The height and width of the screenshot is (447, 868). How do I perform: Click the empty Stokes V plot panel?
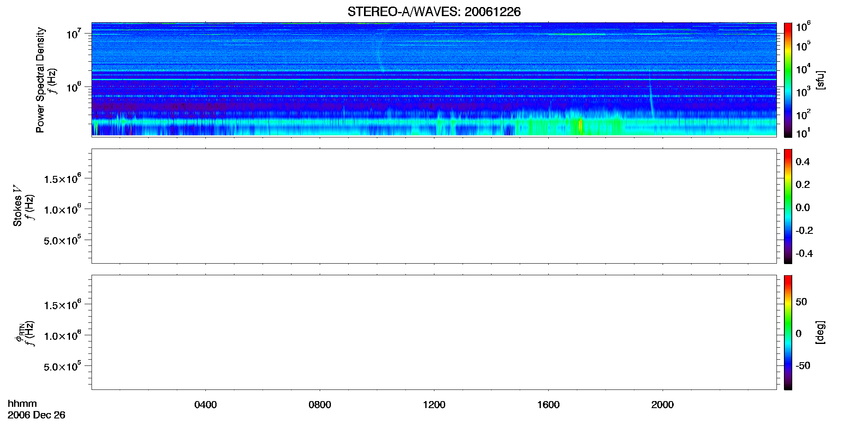point(434,206)
